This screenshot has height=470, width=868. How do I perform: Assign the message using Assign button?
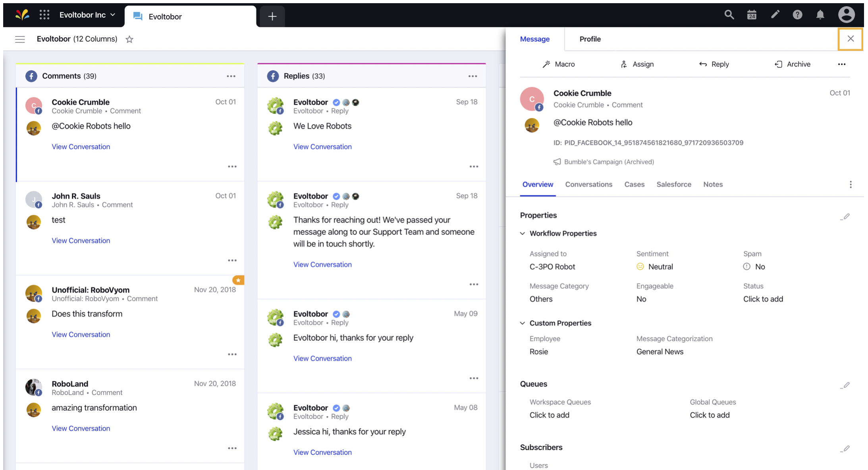coord(637,64)
